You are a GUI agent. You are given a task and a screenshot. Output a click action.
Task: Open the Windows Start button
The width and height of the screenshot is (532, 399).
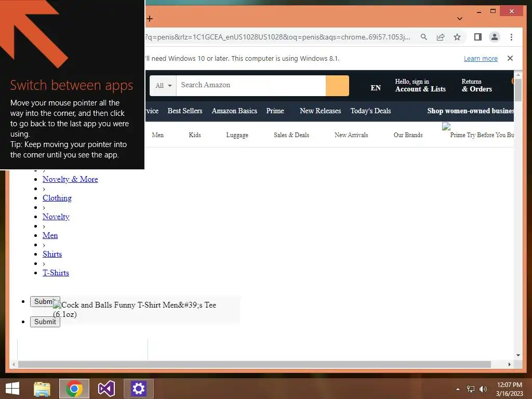coord(12,389)
